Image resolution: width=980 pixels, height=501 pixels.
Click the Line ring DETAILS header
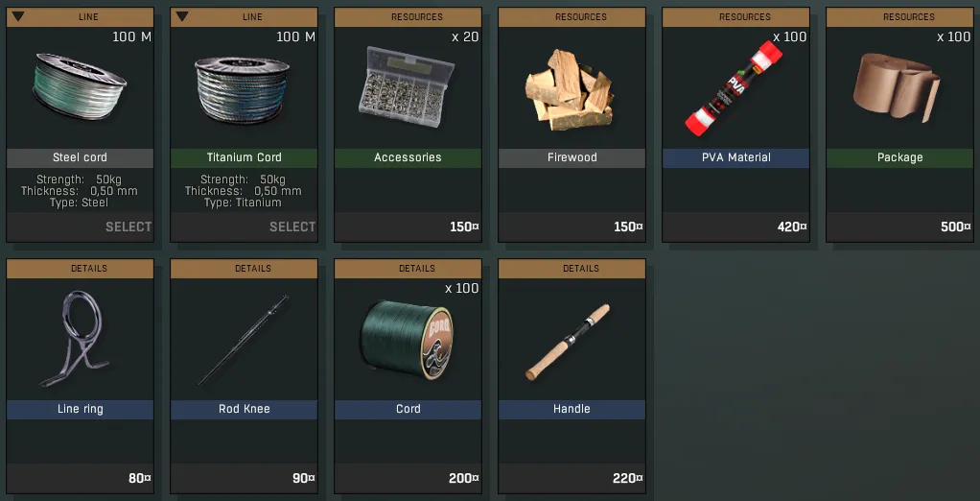click(x=80, y=269)
